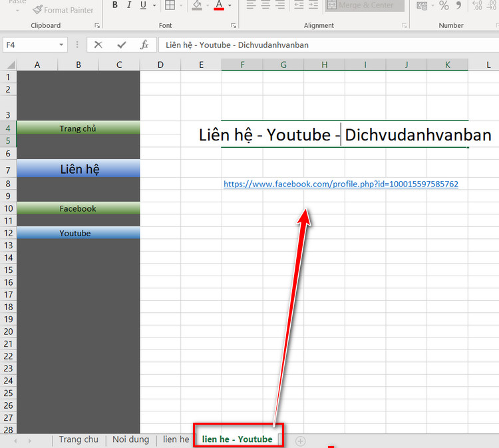Click the Format Painter brush tool
This screenshot has width=499, height=448.
coord(63,10)
